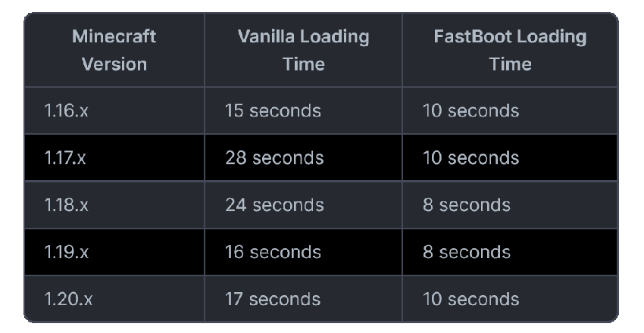Viewport: 644px width, 333px height.
Task: Click the word 'Version' in the first header
Action: coord(114,64)
